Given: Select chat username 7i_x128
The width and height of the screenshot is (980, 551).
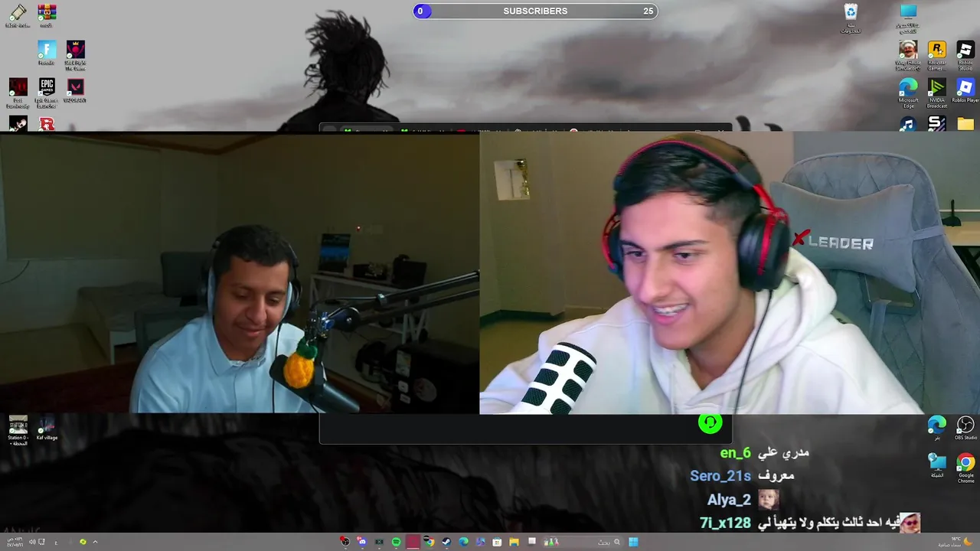Looking at the screenshot, I should click(725, 523).
